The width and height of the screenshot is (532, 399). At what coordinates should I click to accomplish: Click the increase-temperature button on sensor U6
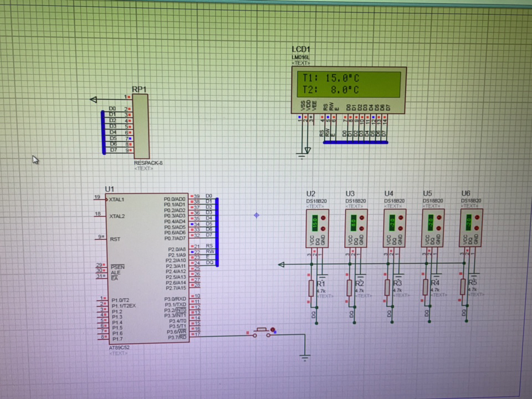pos(477,217)
